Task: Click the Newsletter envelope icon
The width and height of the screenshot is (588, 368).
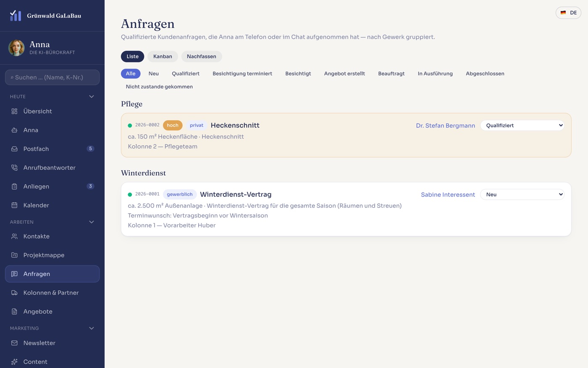Action: (14, 343)
